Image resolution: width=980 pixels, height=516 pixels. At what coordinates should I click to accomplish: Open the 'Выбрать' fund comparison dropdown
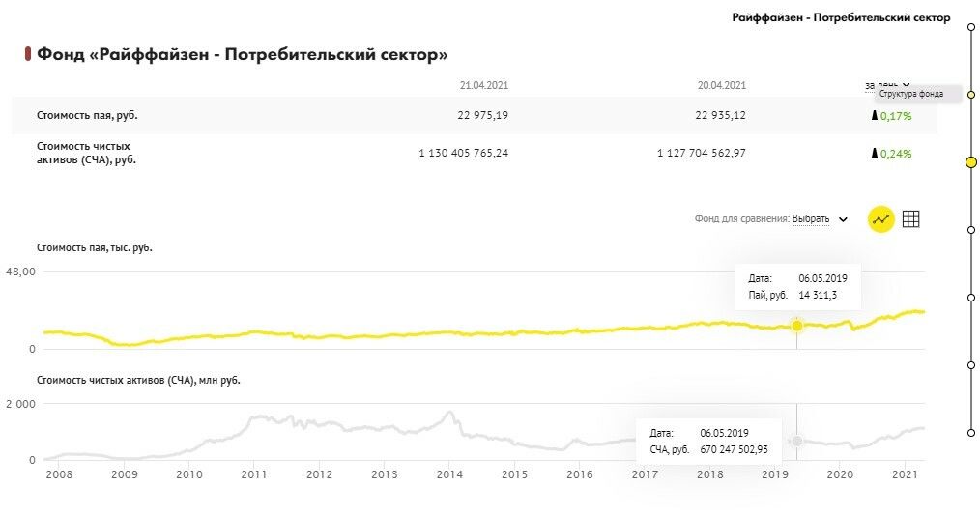[x=811, y=219]
